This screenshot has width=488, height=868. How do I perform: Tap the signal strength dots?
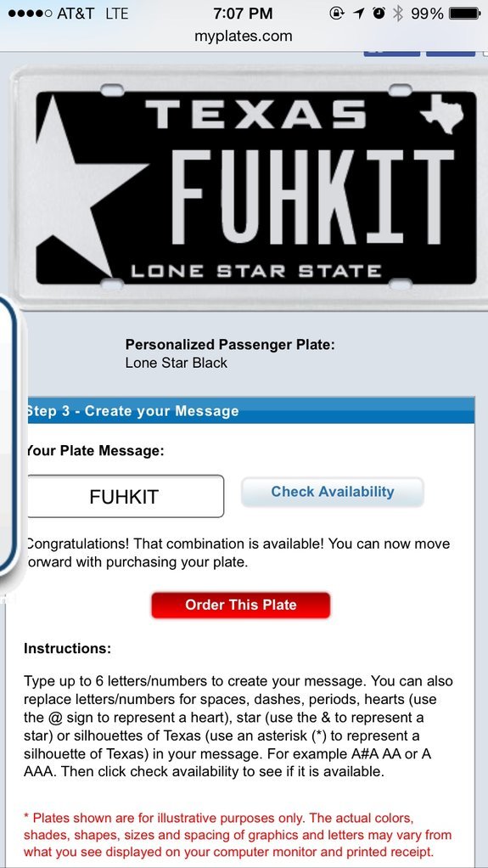(x=31, y=14)
